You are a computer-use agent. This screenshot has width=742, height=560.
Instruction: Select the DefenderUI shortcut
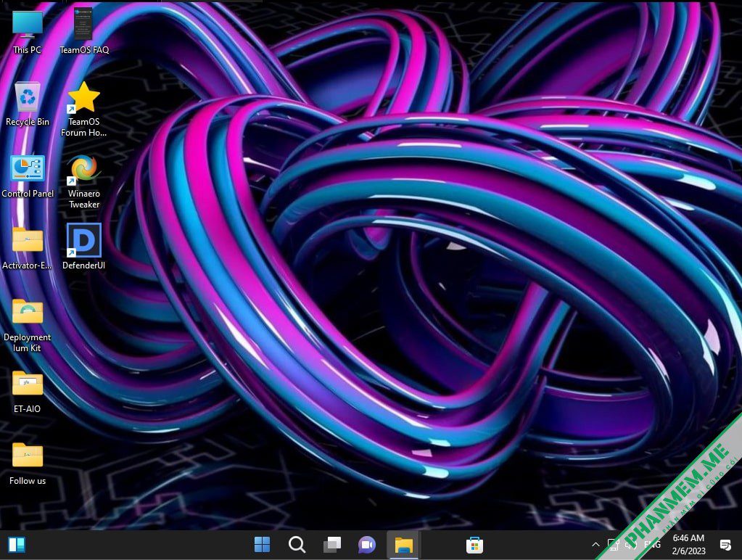[x=83, y=247]
